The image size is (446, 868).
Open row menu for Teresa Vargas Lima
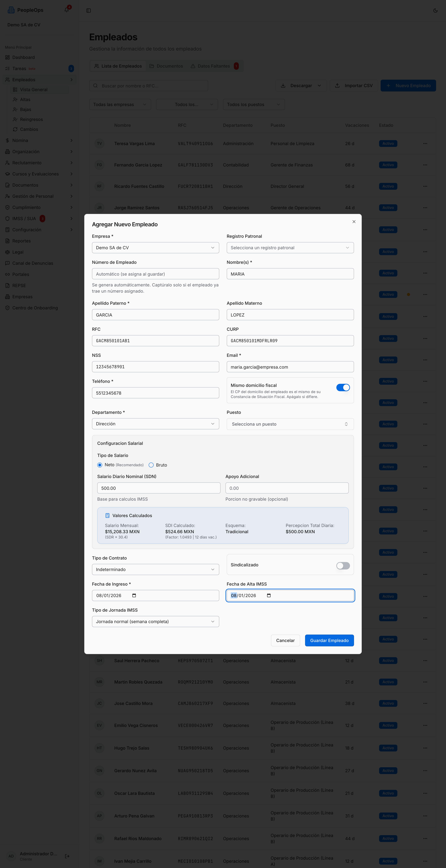click(425, 144)
